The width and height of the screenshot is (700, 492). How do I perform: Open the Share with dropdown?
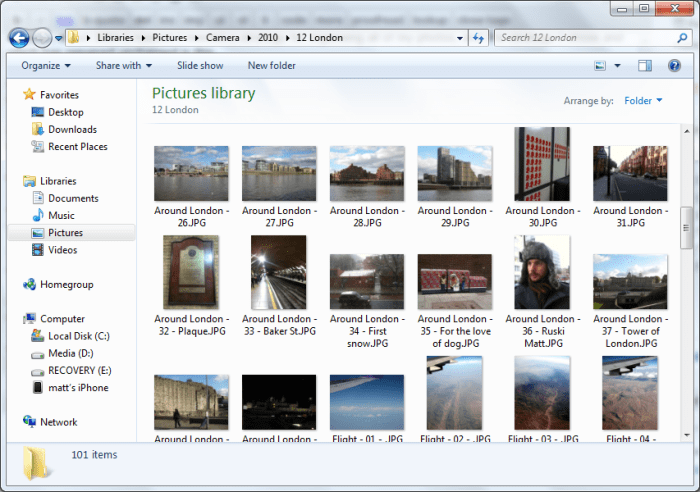click(x=123, y=66)
